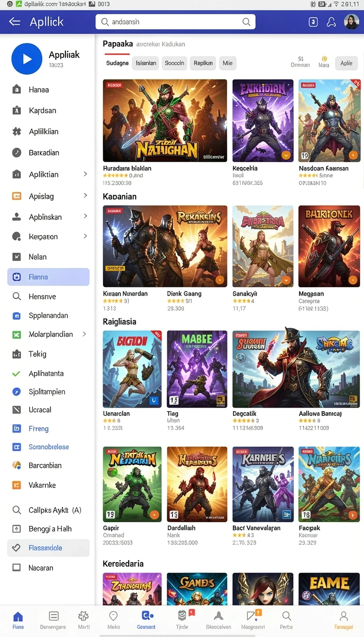Go to Fiana home in bottom bar
Image resolution: width=364 pixels, height=637 pixels.
click(x=18, y=620)
